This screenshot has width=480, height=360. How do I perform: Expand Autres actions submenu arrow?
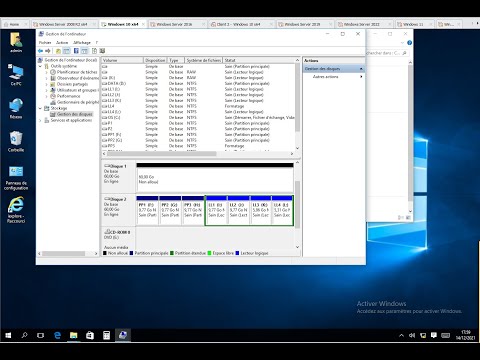click(x=361, y=77)
